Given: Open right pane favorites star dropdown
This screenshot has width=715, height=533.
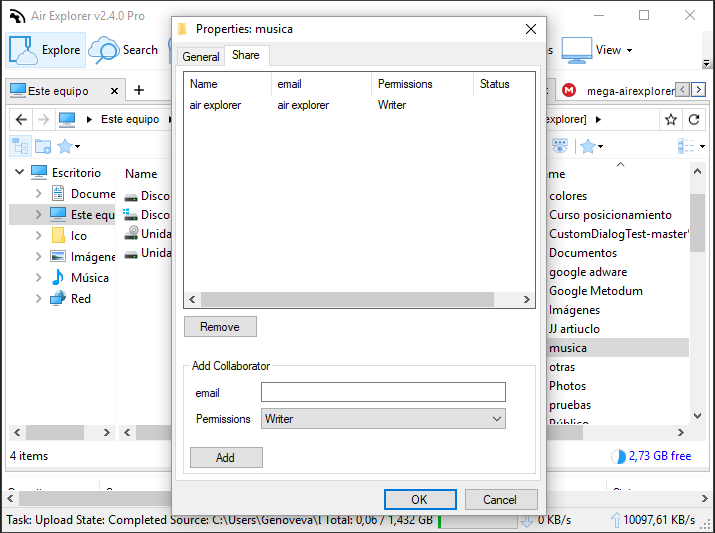Looking at the screenshot, I should (x=592, y=146).
